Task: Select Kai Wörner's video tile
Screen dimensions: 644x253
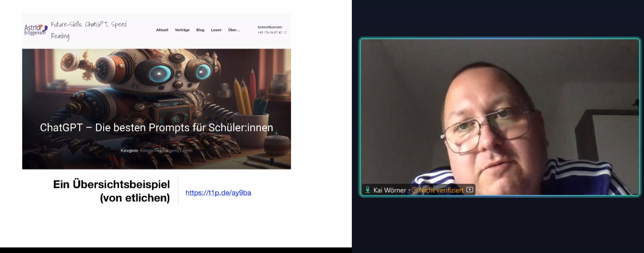Action: (x=500, y=117)
